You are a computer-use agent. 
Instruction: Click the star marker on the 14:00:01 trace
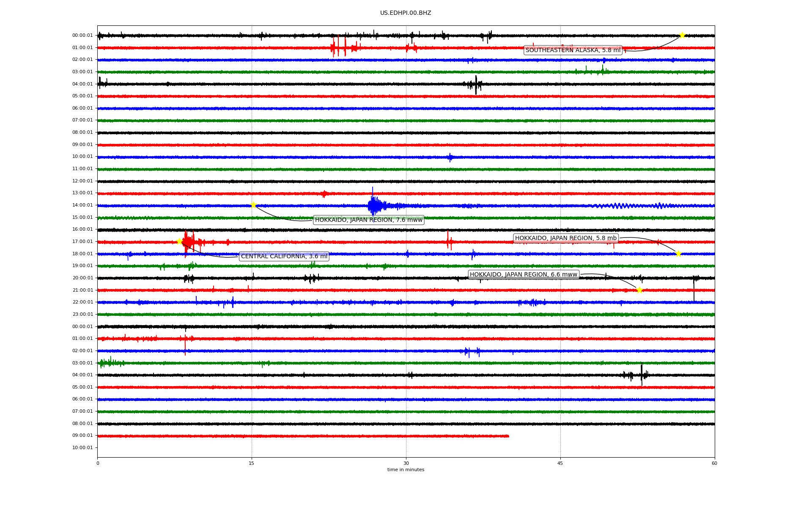pos(253,205)
